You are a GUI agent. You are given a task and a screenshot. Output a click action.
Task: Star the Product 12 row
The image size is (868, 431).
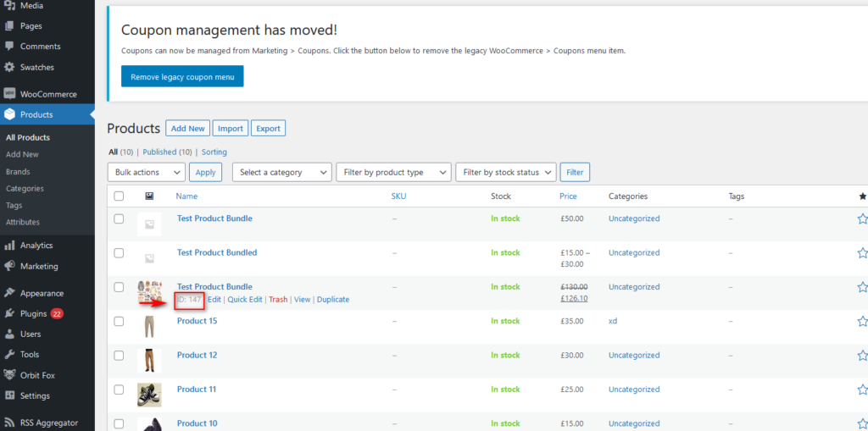tap(862, 356)
